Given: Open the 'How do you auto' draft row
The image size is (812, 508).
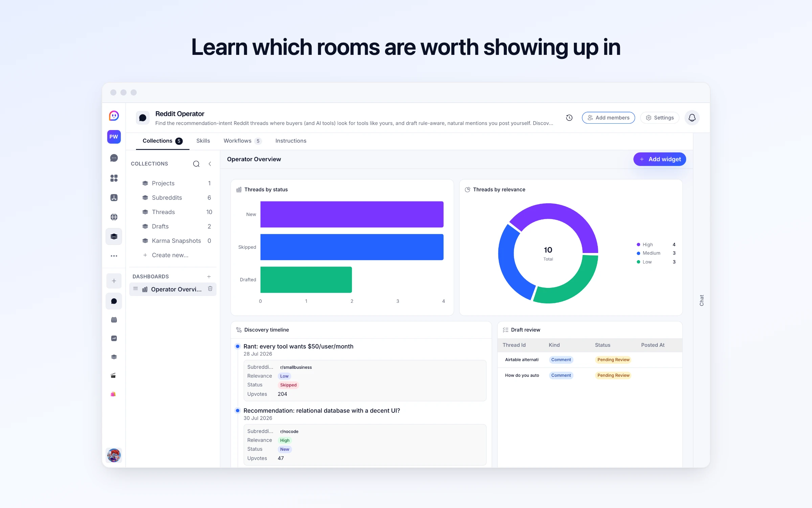Looking at the screenshot, I should click(590, 375).
